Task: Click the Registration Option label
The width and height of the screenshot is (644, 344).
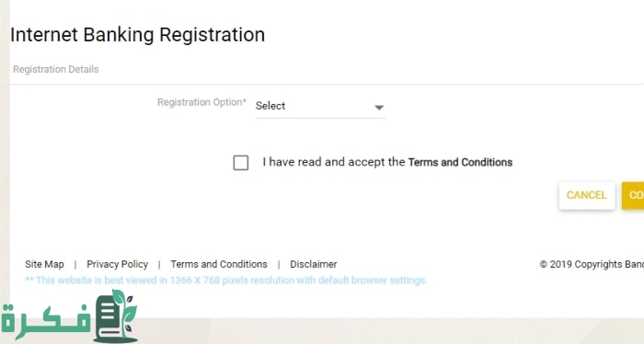Action: tap(201, 102)
